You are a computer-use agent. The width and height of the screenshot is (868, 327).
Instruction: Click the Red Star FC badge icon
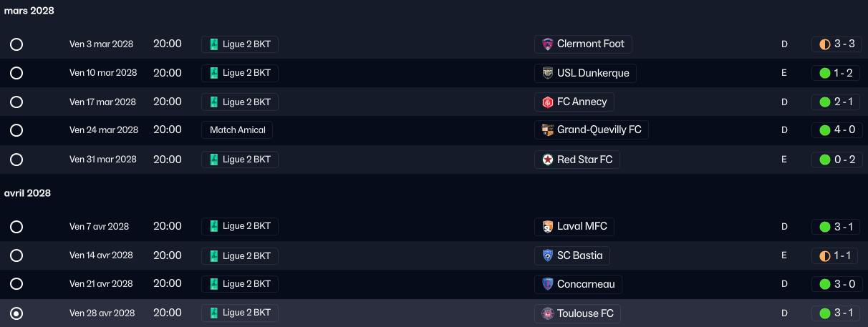(x=548, y=160)
